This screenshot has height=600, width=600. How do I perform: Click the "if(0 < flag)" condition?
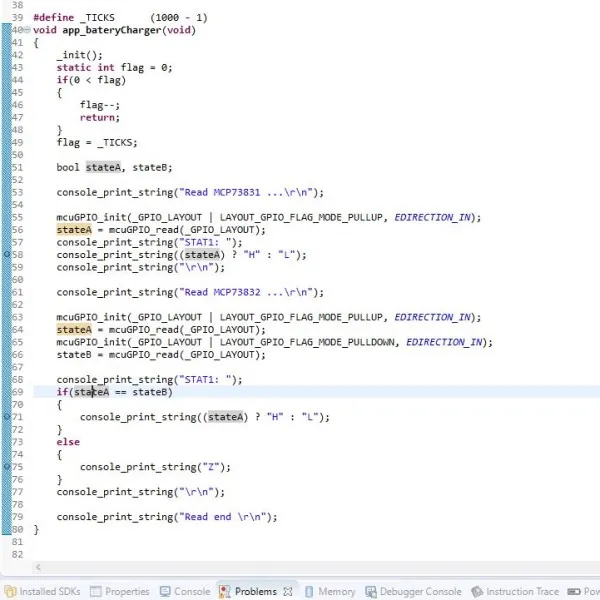pos(91,80)
